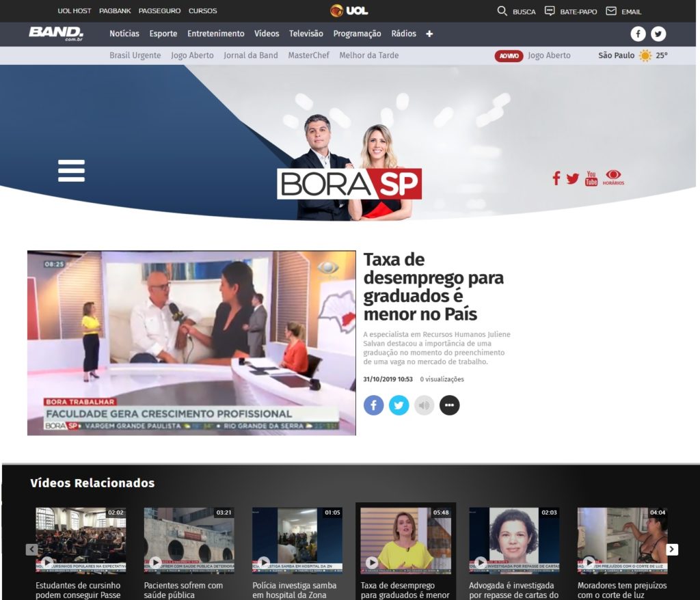Open Band's Twitter page in navigation bar

658,34
